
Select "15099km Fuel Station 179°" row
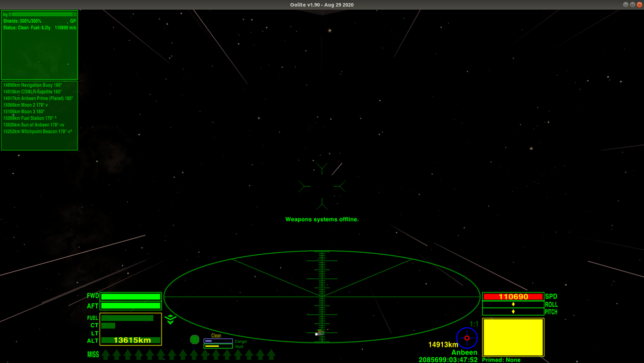pos(30,118)
